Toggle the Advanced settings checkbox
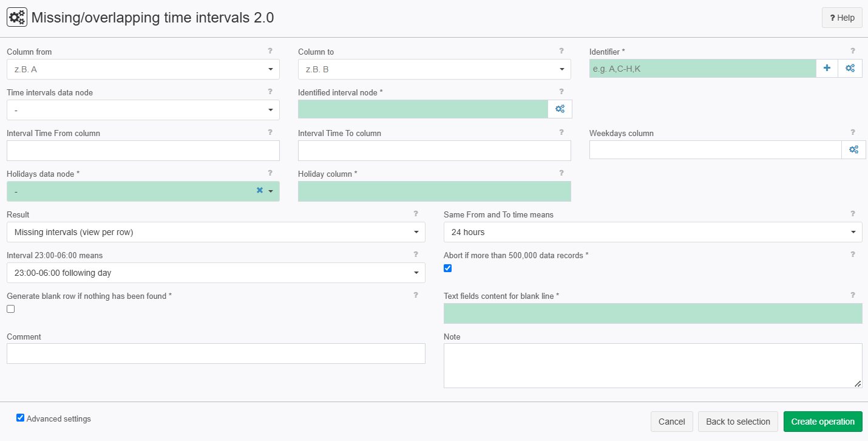 [x=21, y=418]
